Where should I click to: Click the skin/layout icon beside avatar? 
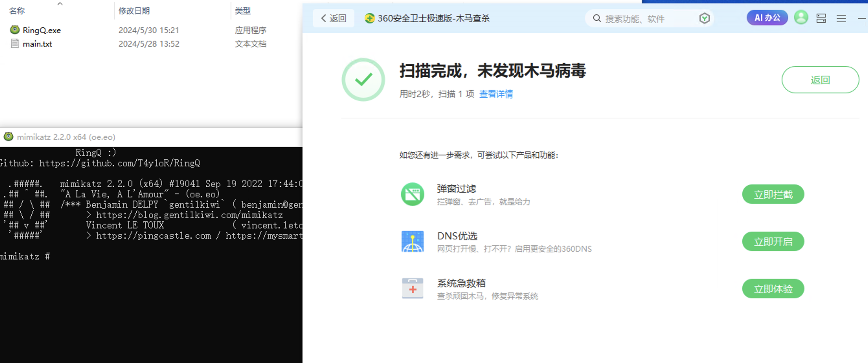click(x=821, y=18)
